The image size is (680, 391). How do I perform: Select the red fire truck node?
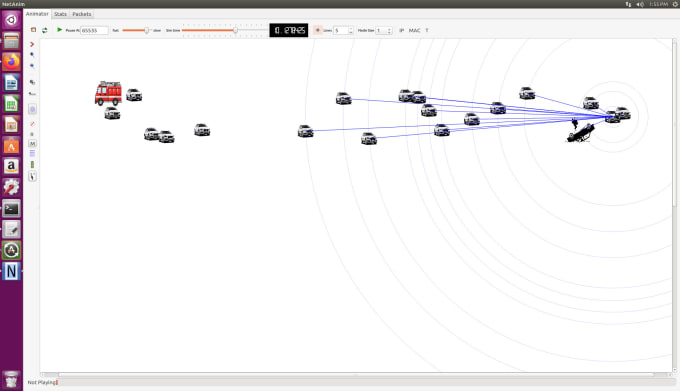[x=108, y=93]
